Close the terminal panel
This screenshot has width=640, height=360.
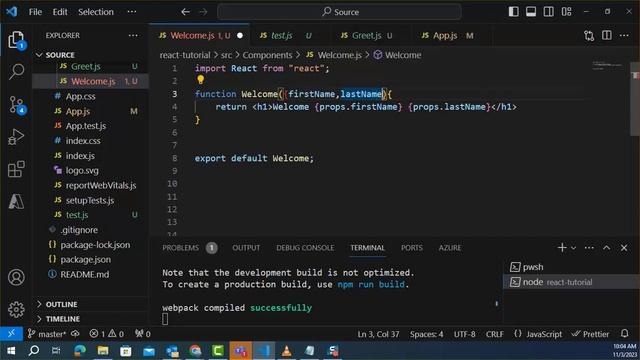click(x=624, y=248)
